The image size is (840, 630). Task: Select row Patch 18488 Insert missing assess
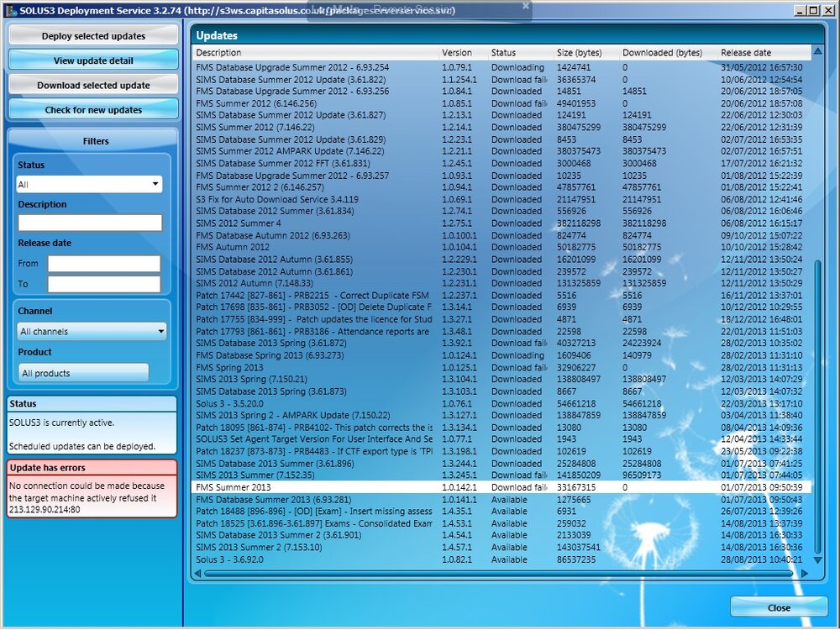(501, 512)
